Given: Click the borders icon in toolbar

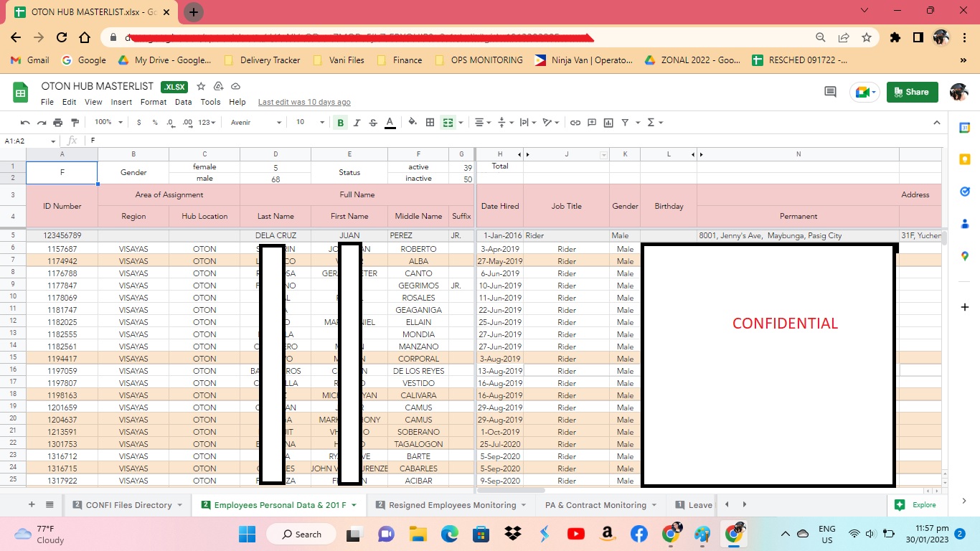Looking at the screenshot, I should [x=430, y=123].
